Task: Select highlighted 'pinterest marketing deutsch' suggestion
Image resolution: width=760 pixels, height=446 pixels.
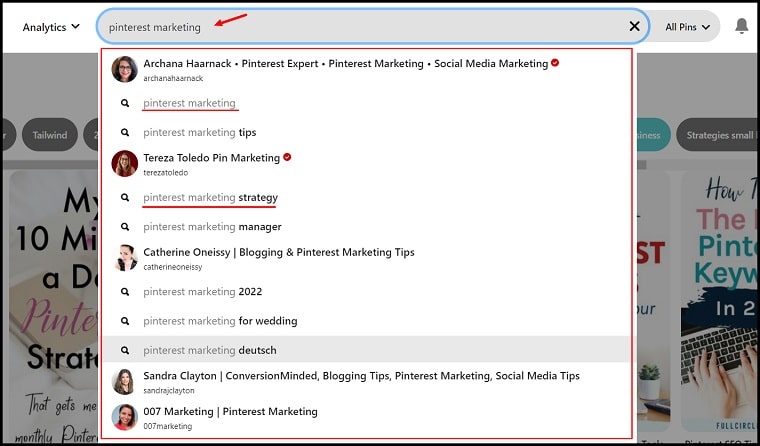Action: [366, 350]
